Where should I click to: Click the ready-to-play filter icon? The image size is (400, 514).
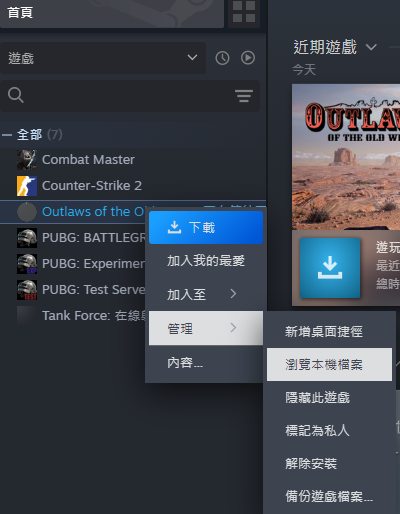click(x=248, y=58)
